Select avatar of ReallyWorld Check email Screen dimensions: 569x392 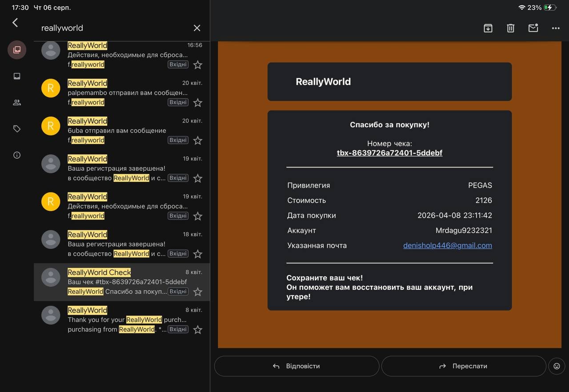(51, 277)
